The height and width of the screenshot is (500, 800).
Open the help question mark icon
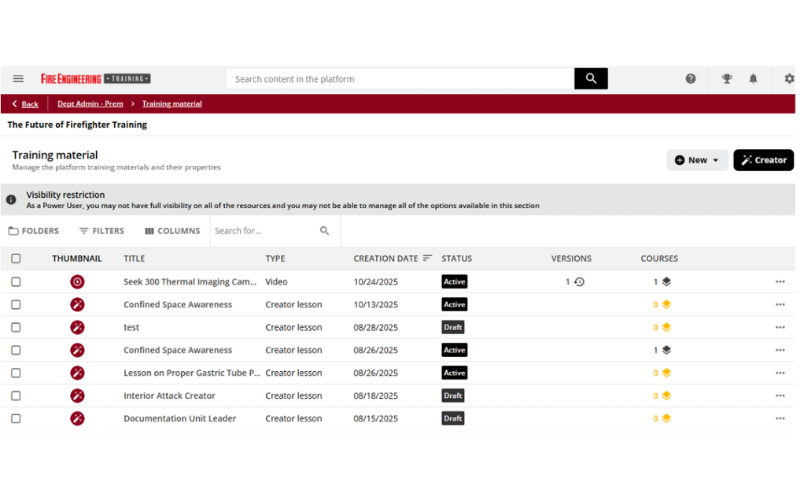pos(690,79)
